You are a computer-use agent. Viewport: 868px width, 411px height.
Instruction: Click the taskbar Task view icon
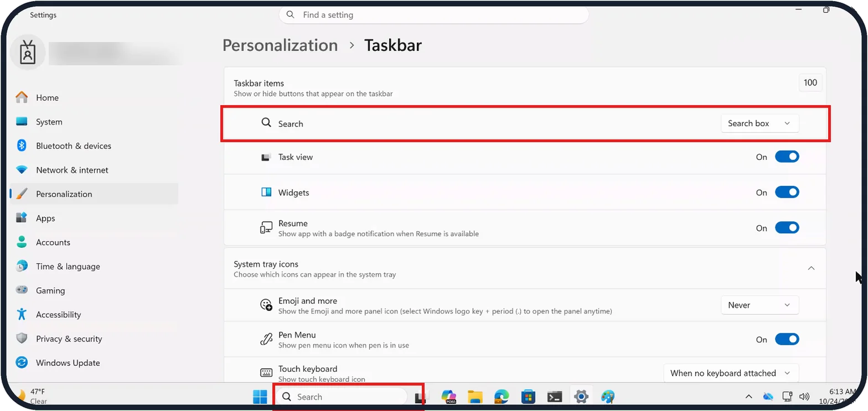(x=422, y=397)
